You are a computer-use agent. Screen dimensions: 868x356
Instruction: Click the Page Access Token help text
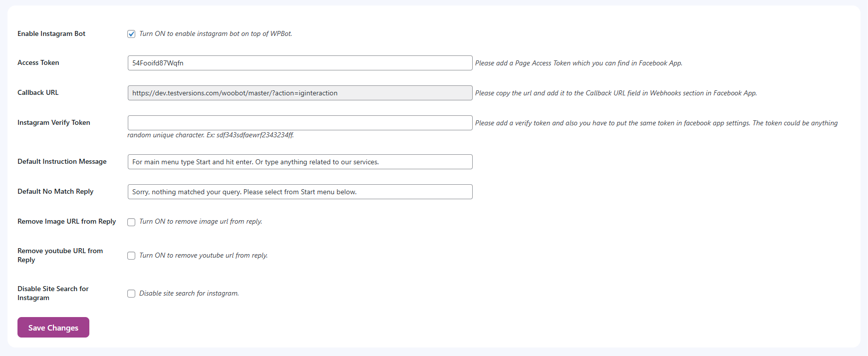(579, 63)
